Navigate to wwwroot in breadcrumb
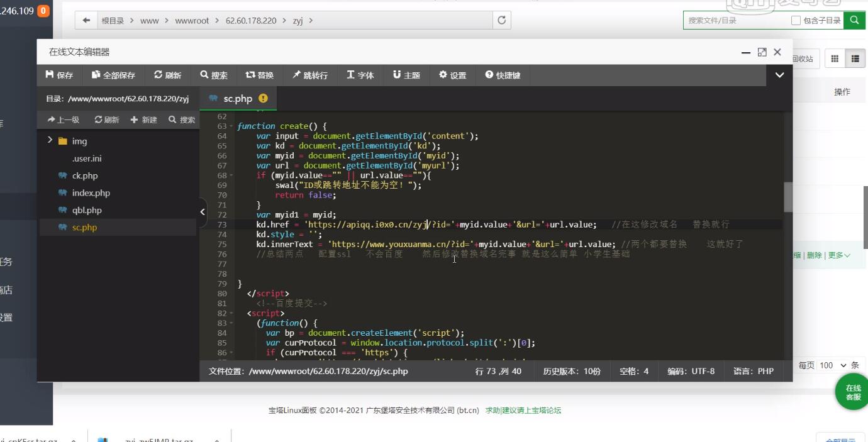 (192, 21)
